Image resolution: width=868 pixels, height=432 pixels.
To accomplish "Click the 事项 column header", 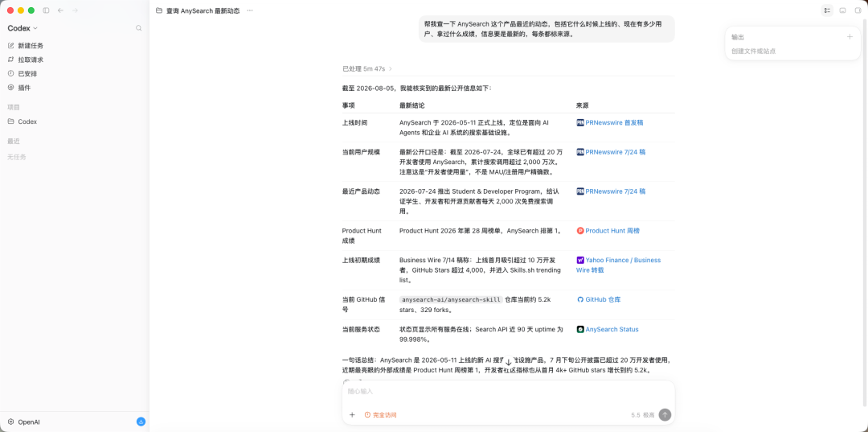I will pyautogui.click(x=348, y=105).
